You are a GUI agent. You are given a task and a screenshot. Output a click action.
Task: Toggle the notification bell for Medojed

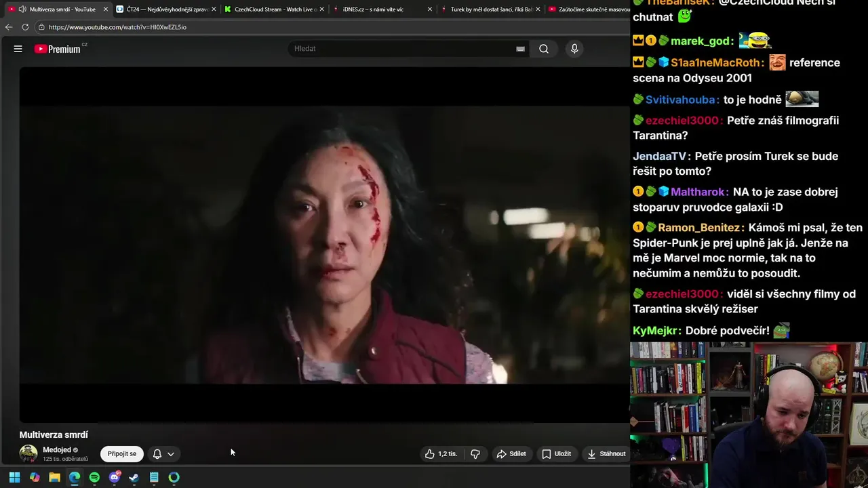pyautogui.click(x=157, y=454)
